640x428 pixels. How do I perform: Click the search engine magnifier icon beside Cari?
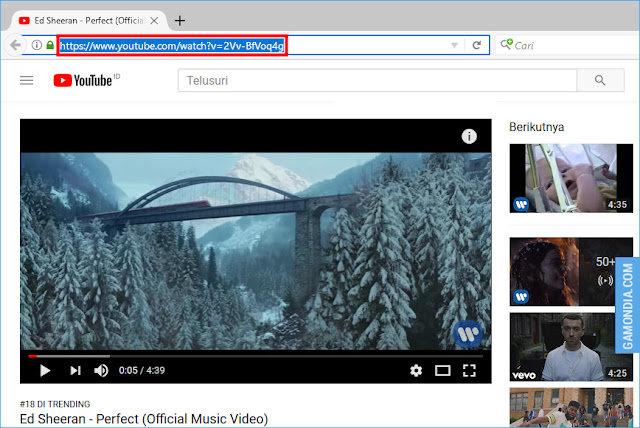507,44
